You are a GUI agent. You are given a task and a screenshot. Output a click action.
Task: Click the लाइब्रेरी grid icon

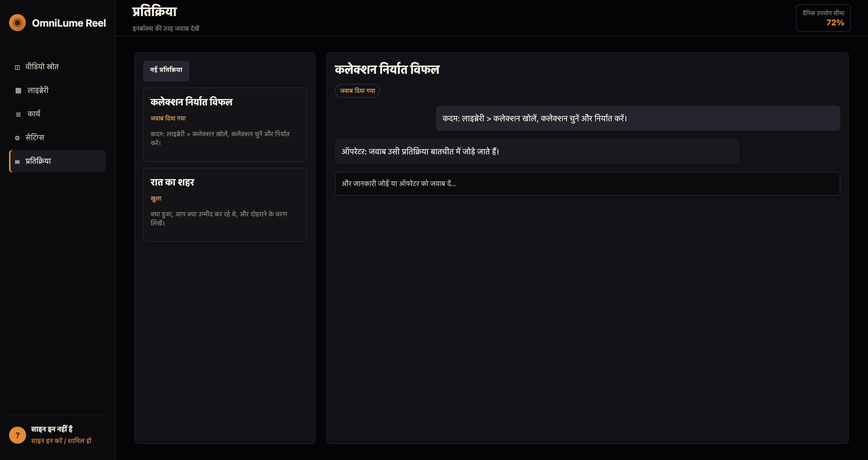click(x=19, y=91)
